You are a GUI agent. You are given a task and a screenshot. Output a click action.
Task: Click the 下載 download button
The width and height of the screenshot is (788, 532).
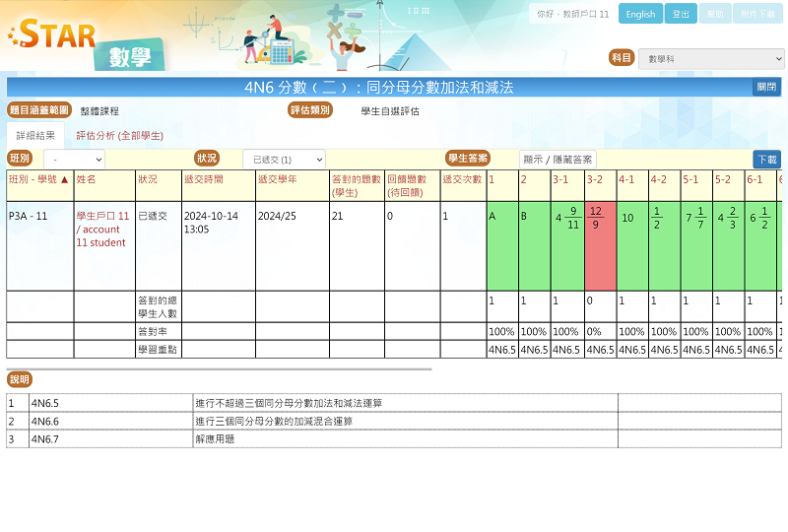[766, 160]
